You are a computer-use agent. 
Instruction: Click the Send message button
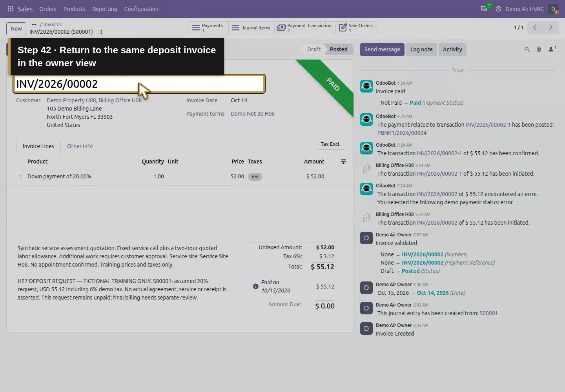tap(382, 49)
